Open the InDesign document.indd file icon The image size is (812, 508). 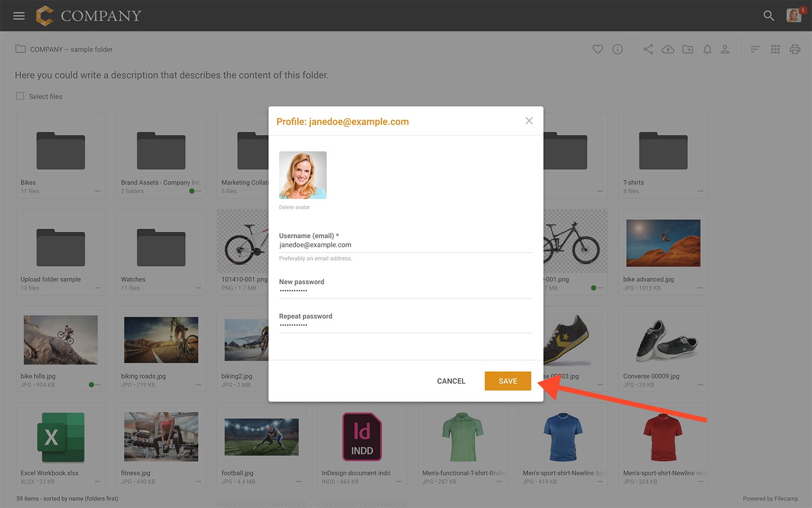click(x=362, y=437)
